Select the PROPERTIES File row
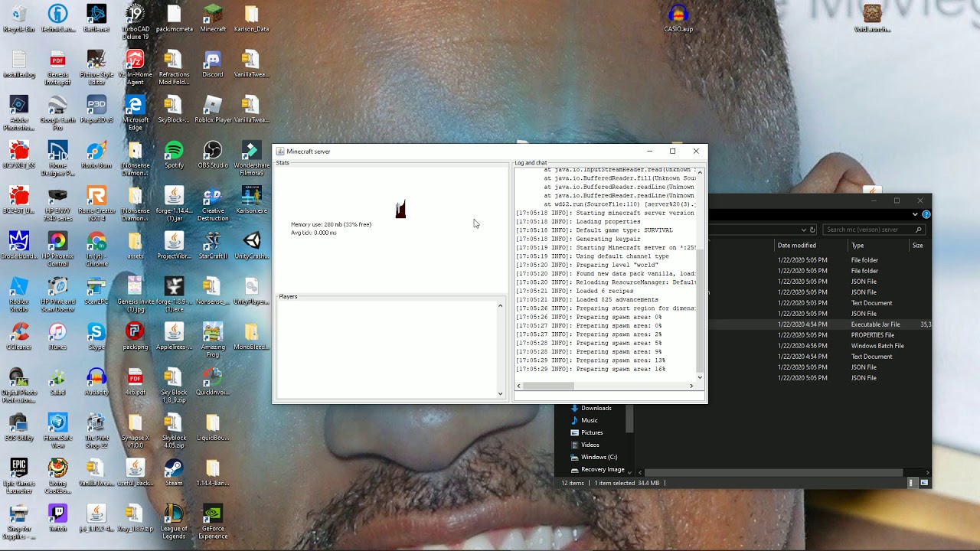Screen dimensions: 980x551 pyautogui.click(x=819, y=335)
